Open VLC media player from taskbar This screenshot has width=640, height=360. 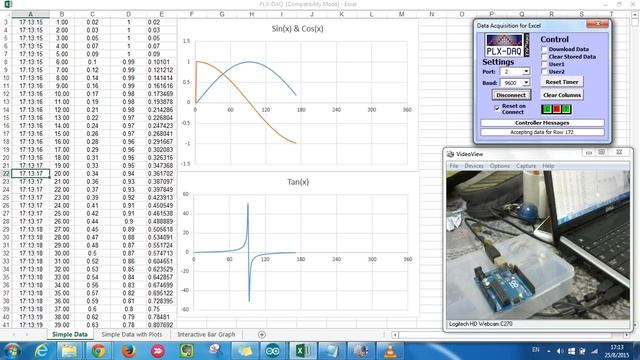[390, 351]
